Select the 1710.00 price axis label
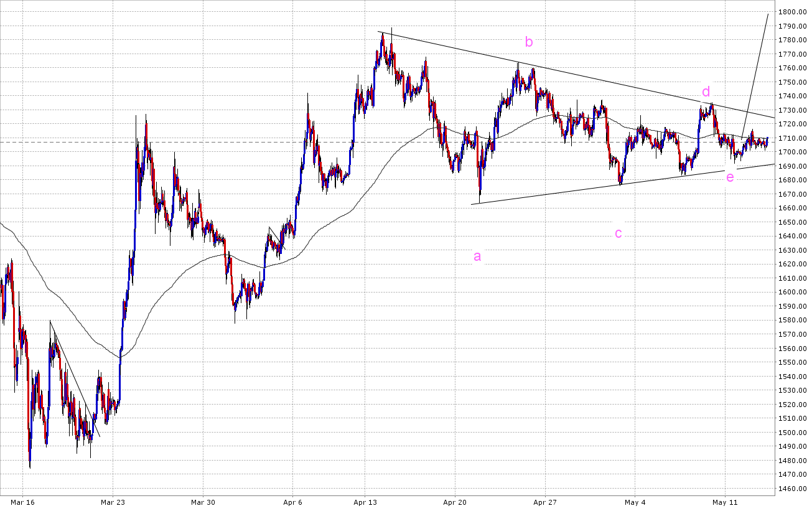The width and height of the screenshot is (812, 511). click(x=794, y=138)
